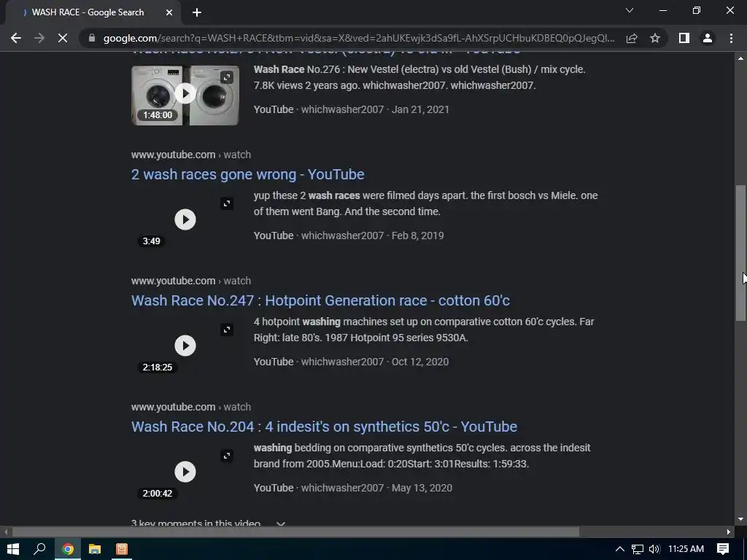
Task: Open Wash Race No.247 Hotpoint Generation link
Action: (x=321, y=300)
